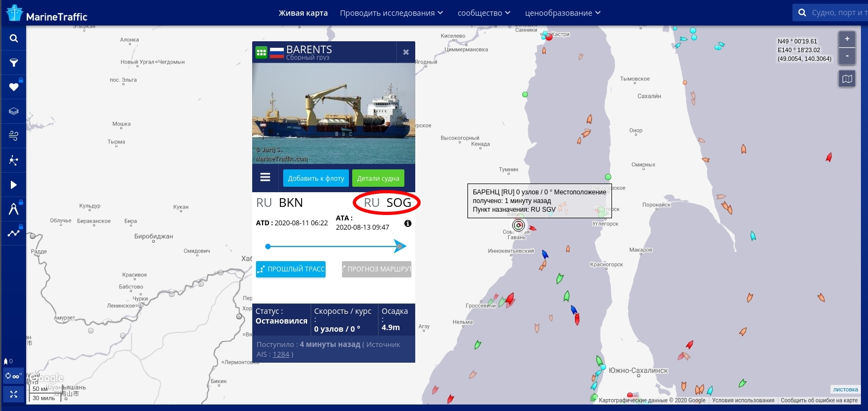Click the green vessel type grid icon
This screenshot has width=868, height=411.
point(261,52)
